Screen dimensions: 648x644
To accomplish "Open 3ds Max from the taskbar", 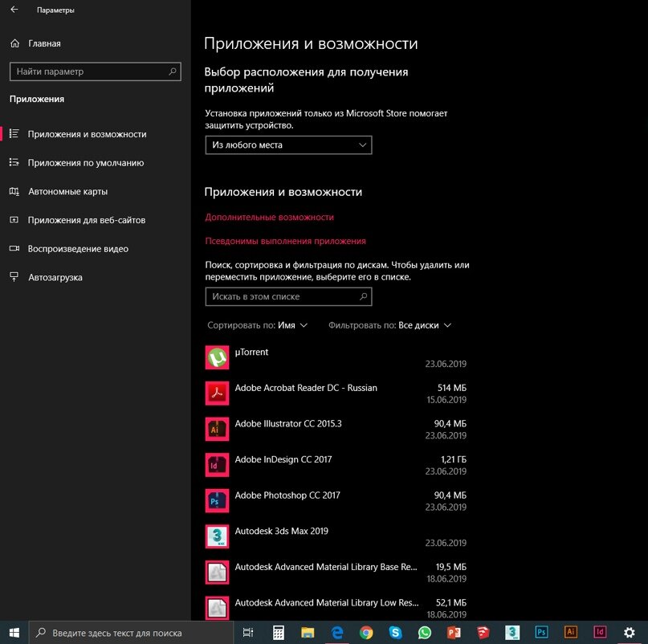I will [x=512, y=633].
